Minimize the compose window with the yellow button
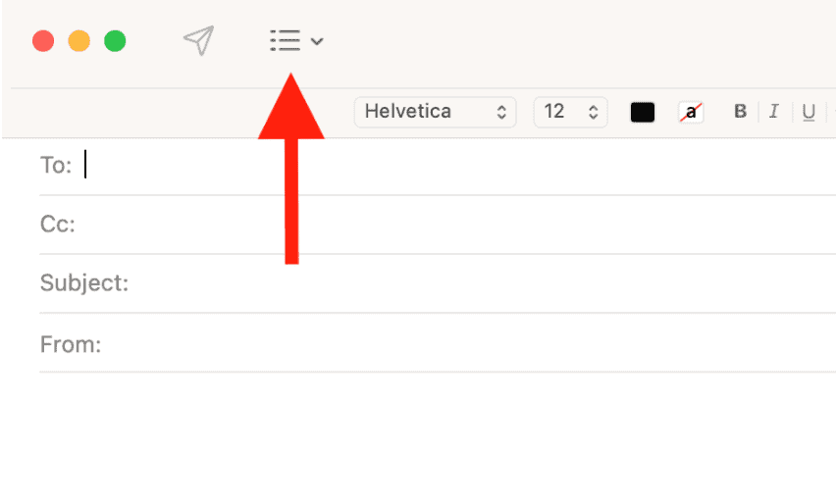The width and height of the screenshot is (836, 504). pyautogui.click(x=78, y=41)
